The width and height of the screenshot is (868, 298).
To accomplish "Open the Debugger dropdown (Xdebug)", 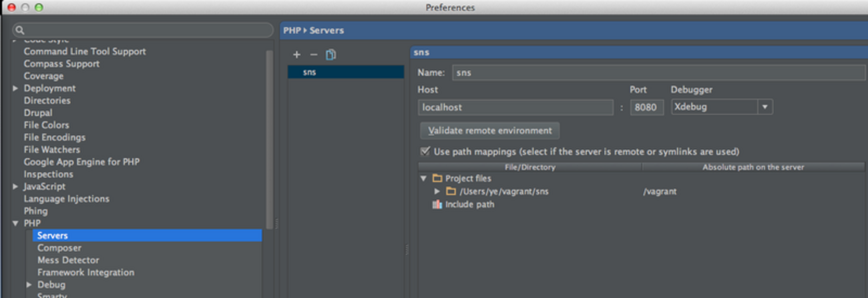I will 765,107.
